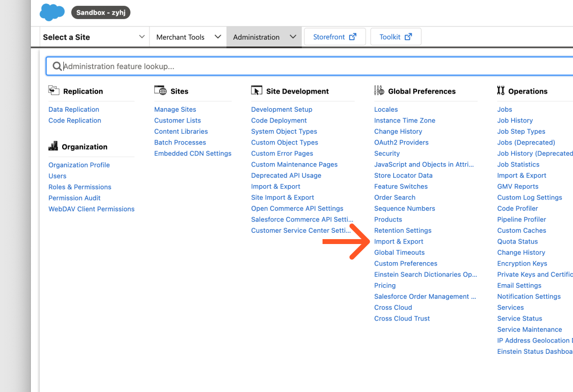Open Sequence Numbers
Viewport: 573px width, 392px height.
[404, 208]
